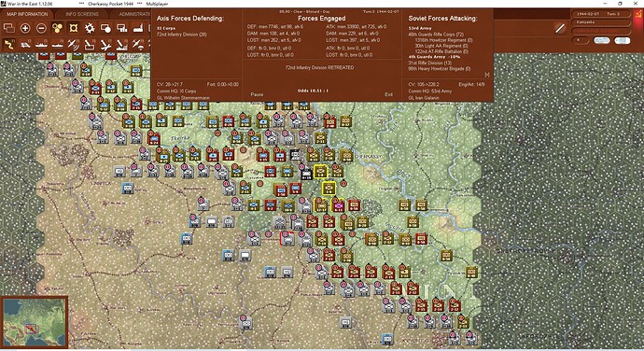Select the zigzag move mode icon
Screen dimensions: 644x351
(x=9, y=45)
